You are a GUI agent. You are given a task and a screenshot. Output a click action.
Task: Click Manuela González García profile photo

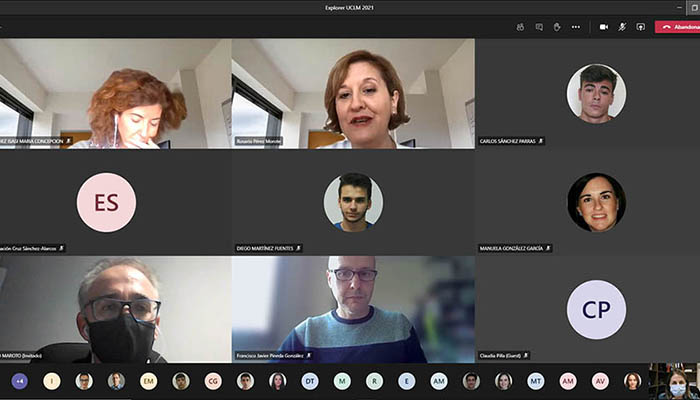pos(596,202)
